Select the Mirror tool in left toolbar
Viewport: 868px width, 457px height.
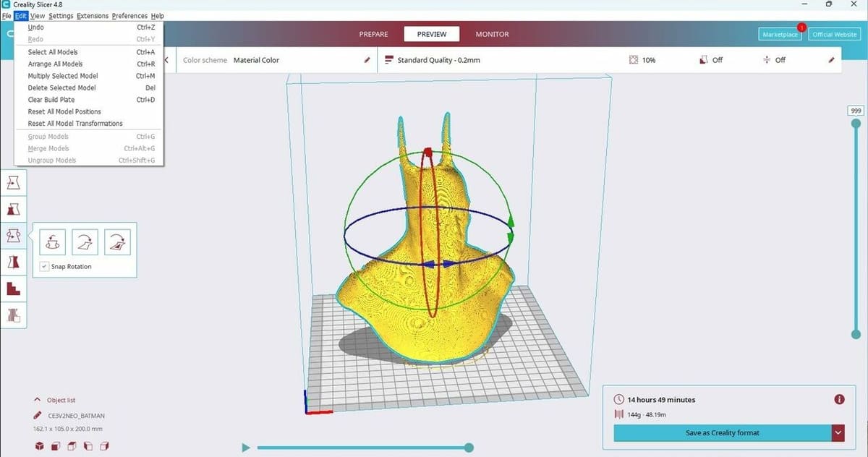coord(14,261)
